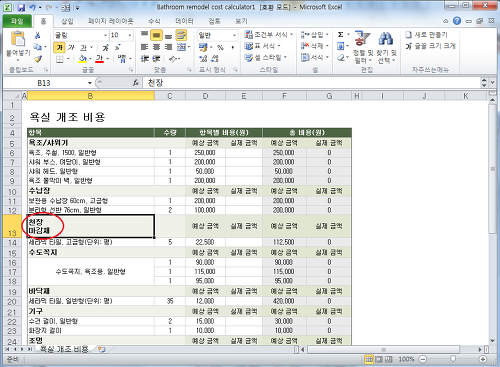The image size is (500, 367).
Task: Select the bathroom remodel sheet tab
Action: (x=64, y=349)
